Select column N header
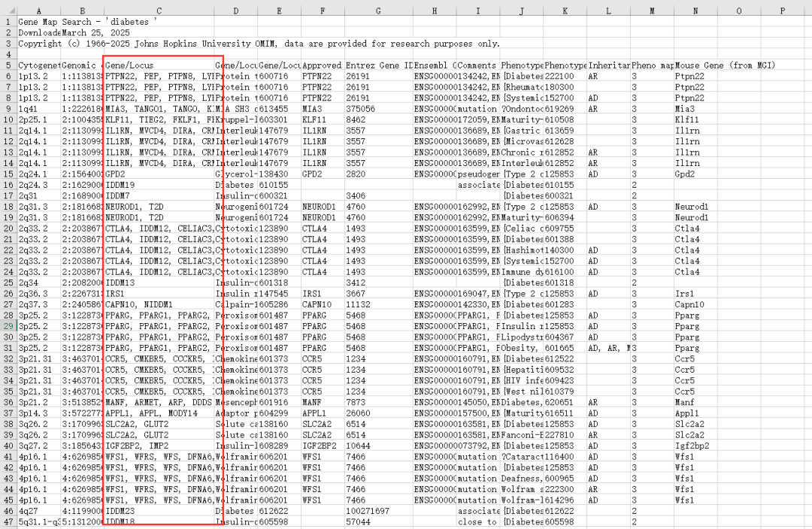Viewport: 812px width, 529px height. 695,11
